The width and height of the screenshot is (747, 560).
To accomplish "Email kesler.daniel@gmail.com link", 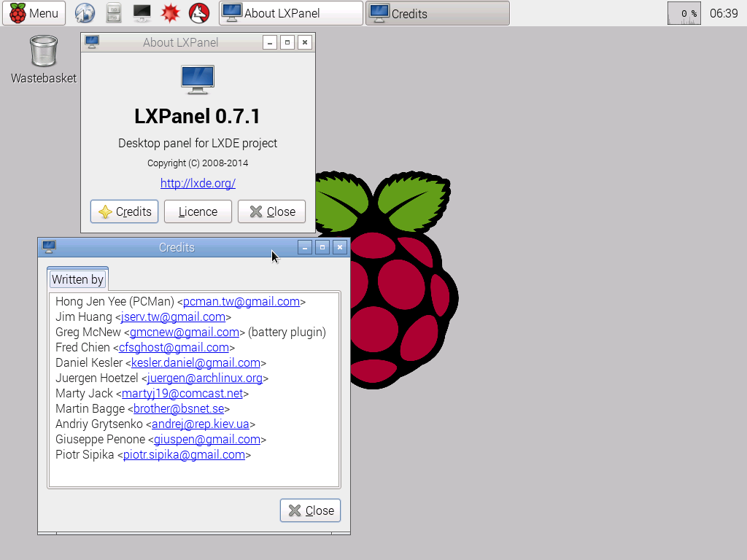I will click(196, 362).
